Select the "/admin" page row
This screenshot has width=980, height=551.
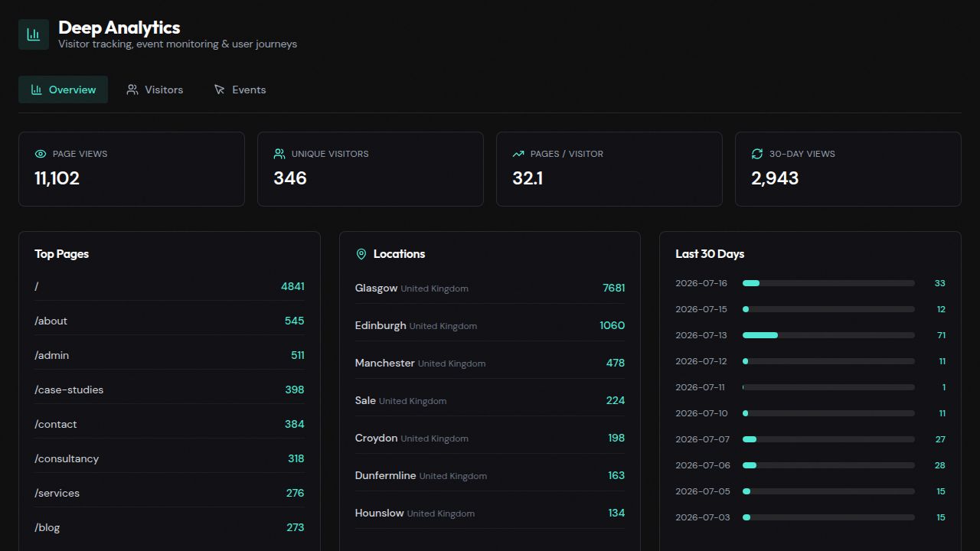point(169,355)
